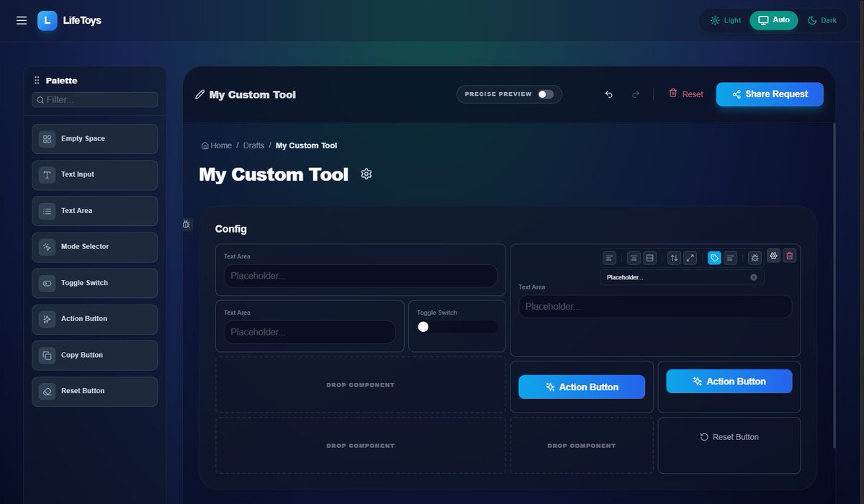Click the redo arrow
This screenshot has height=504, width=864.
click(635, 94)
